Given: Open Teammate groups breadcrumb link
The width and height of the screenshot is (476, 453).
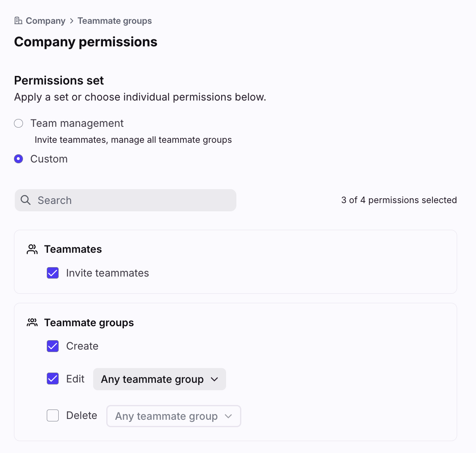Looking at the screenshot, I should (x=115, y=21).
